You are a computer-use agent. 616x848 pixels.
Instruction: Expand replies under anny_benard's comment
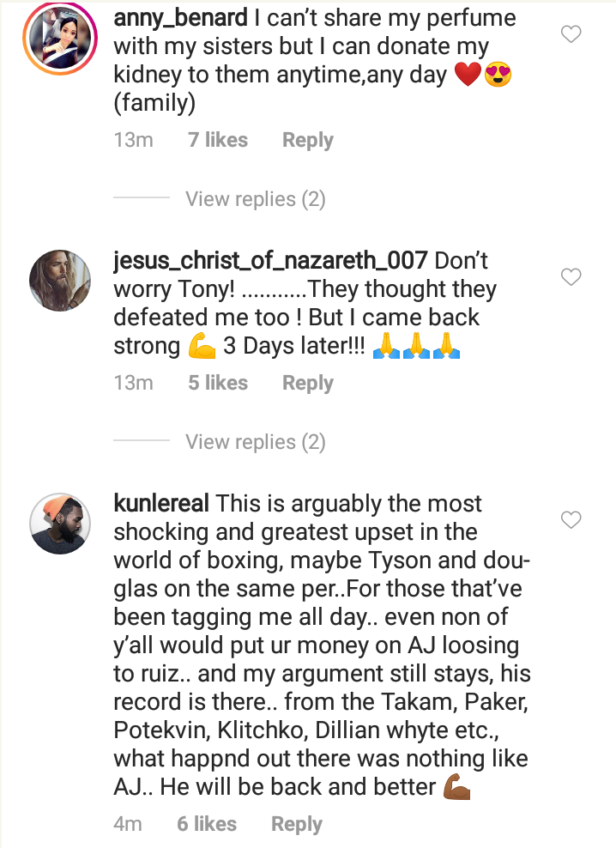coord(256,199)
